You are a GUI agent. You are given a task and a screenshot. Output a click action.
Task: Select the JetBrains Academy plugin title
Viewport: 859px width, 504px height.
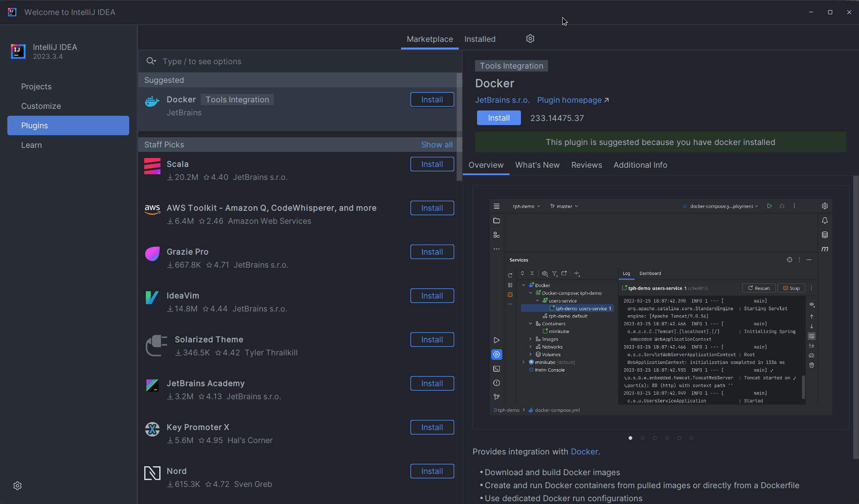206,383
